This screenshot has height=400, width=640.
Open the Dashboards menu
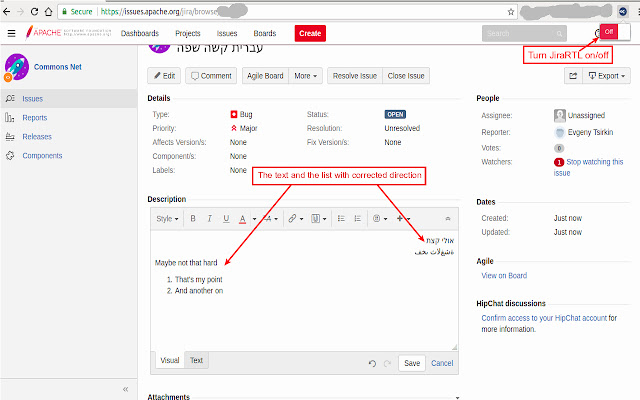[140, 33]
